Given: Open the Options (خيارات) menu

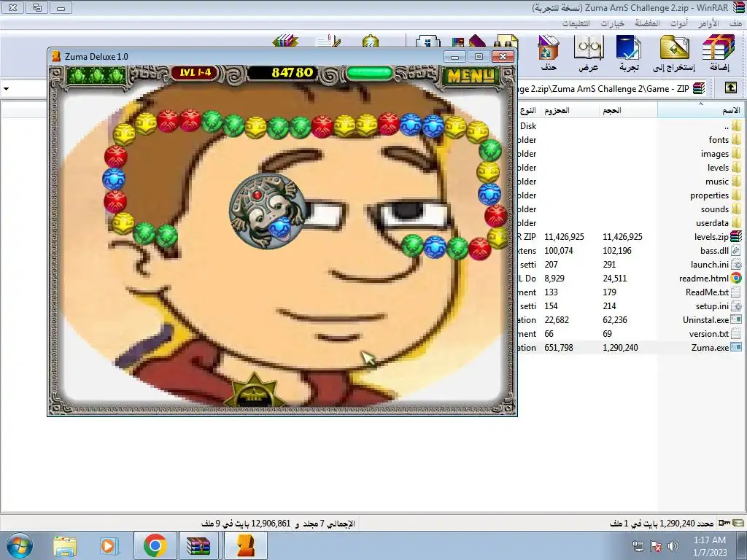Looking at the screenshot, I should click(x=613, y=23).
